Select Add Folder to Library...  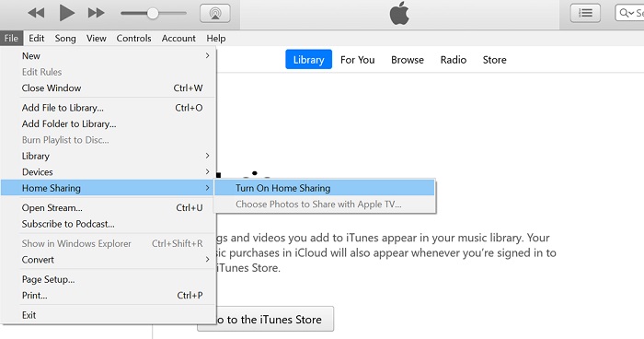point(109,123)
